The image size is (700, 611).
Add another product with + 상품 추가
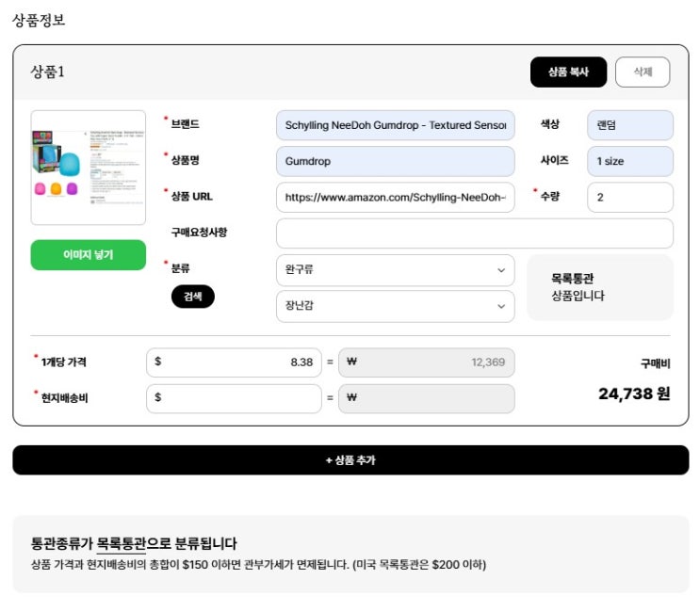350,459
